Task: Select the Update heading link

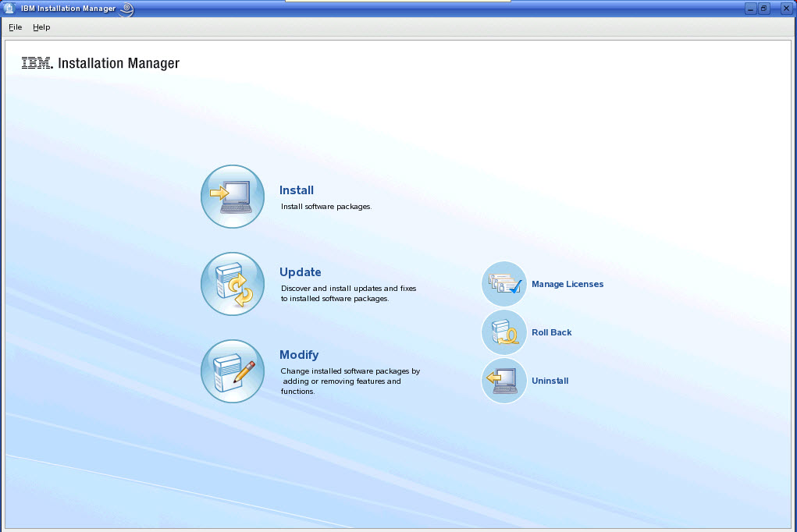Action: [300, 271]
